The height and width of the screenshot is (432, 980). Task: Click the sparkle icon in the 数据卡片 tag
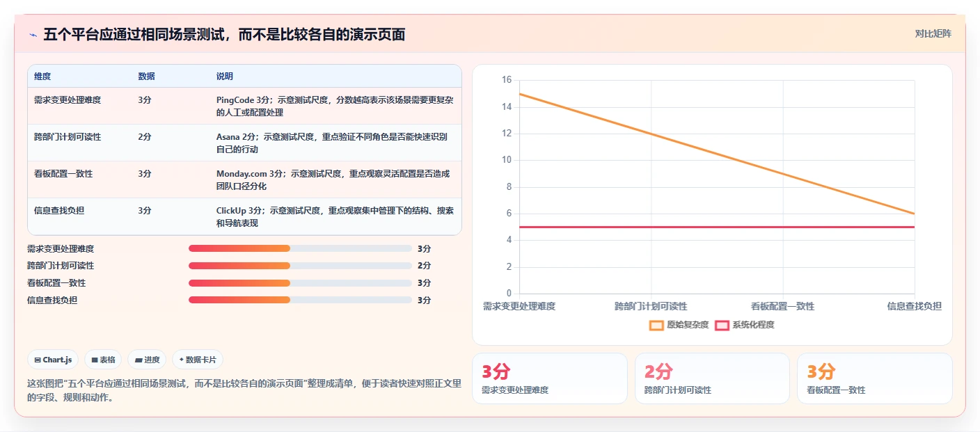[x=182, y=360]
